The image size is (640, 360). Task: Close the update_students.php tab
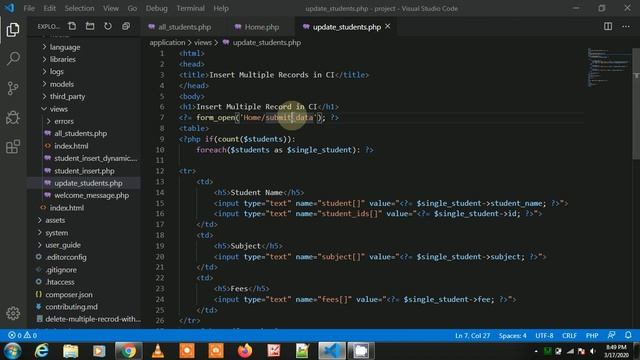388,27
